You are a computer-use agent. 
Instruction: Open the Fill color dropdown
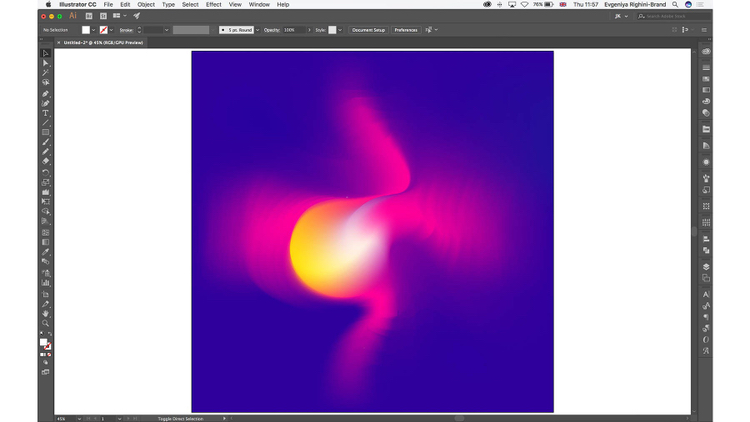[94, 30]
